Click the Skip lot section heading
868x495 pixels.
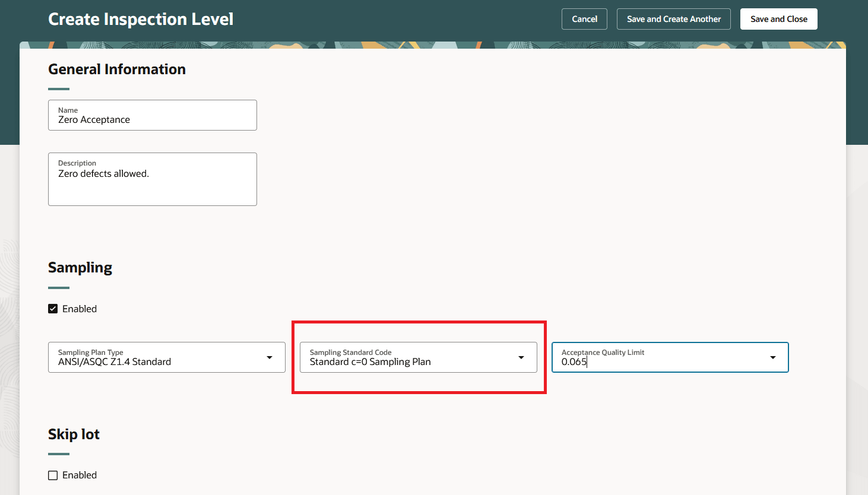click(74, 434)
